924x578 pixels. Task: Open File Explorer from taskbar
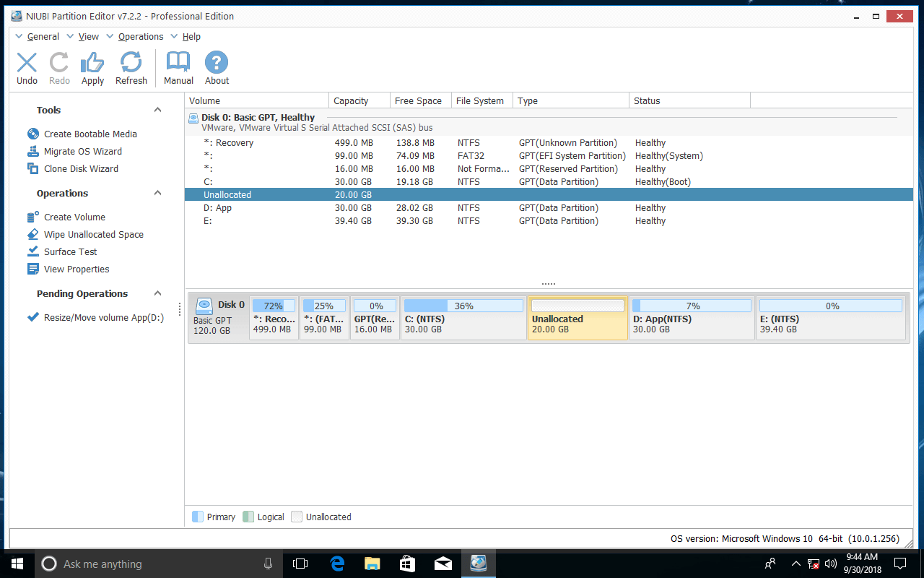click(x=372, y=564)
